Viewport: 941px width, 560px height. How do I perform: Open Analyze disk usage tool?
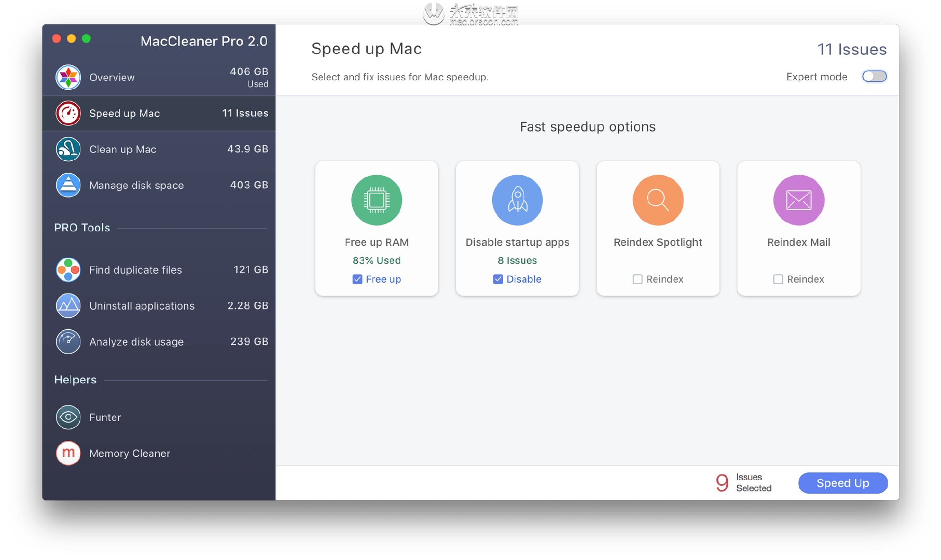click(x=159, y=342)
